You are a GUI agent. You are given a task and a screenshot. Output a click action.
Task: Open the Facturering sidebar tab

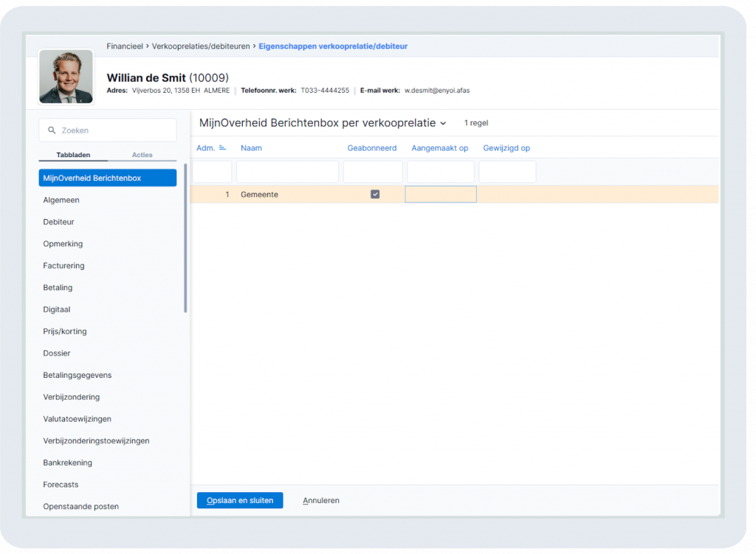pyautogui.click(x=63, y=266)
